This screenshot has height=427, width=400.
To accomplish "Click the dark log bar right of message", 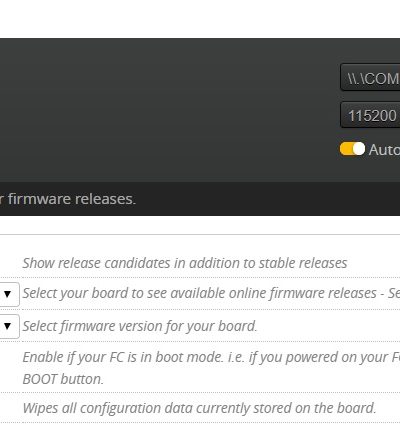I will [x=267, y=199].
